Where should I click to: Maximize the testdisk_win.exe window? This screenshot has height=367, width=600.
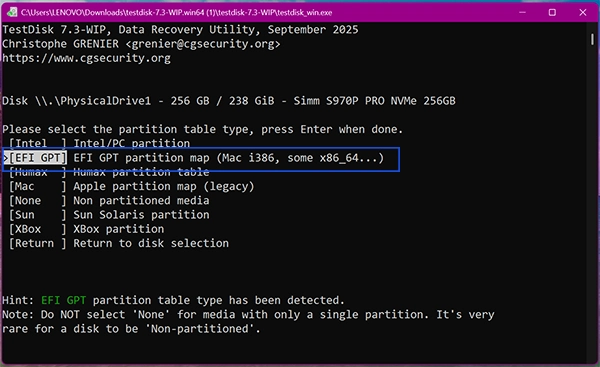click(552, 12)
